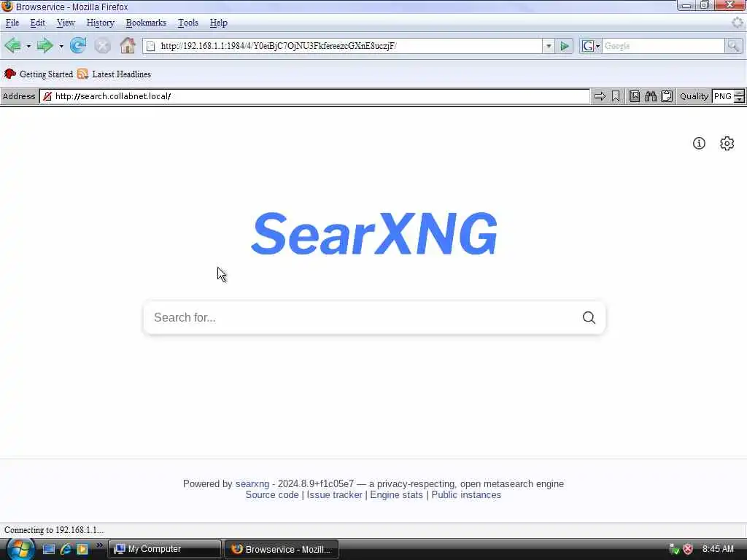Open the Engine stats link

click(x=396, y=495)
